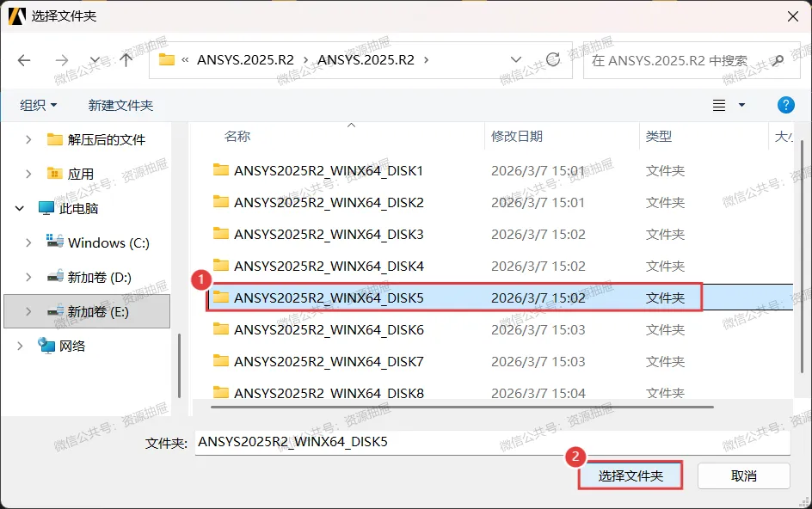Open the view options dropdown arrow
The height and width of the screenshot is (509, 812).
coord(741,105)
